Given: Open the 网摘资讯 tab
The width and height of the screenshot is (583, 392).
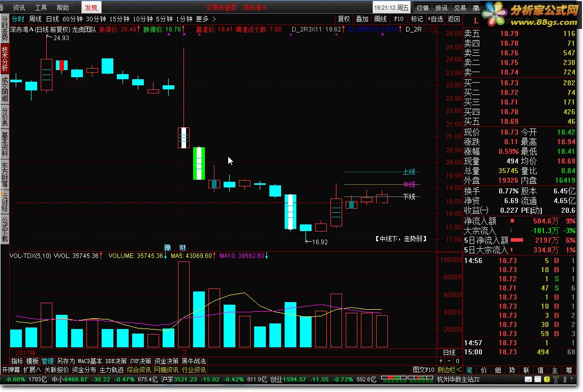Looking at the screenshot, I should pyautogui.click(x=167, y=370).
